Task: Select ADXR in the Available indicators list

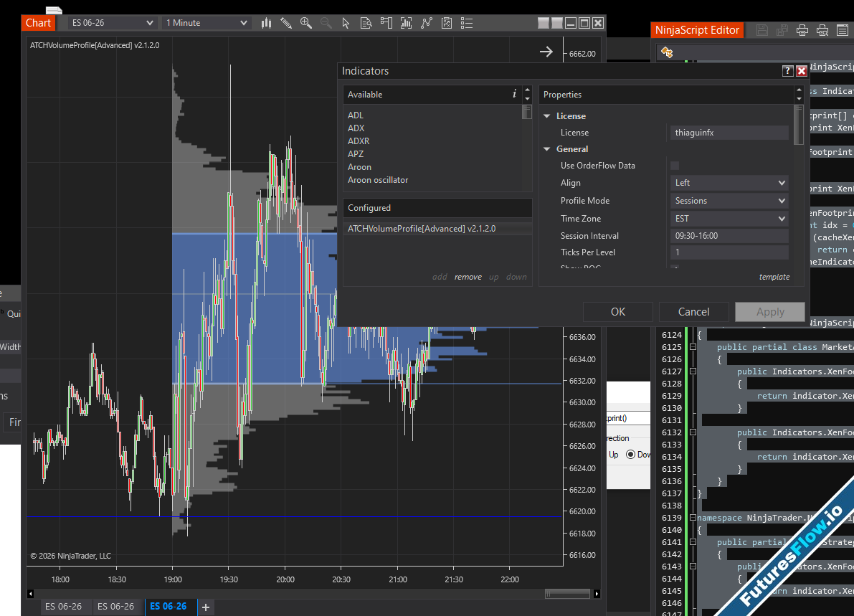Action: (359, 141)
